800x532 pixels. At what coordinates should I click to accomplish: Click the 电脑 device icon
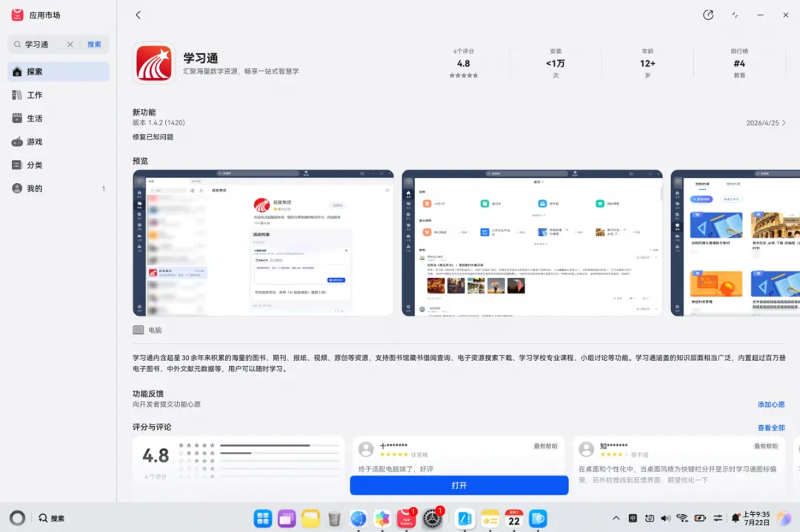(x=139, y=330)
